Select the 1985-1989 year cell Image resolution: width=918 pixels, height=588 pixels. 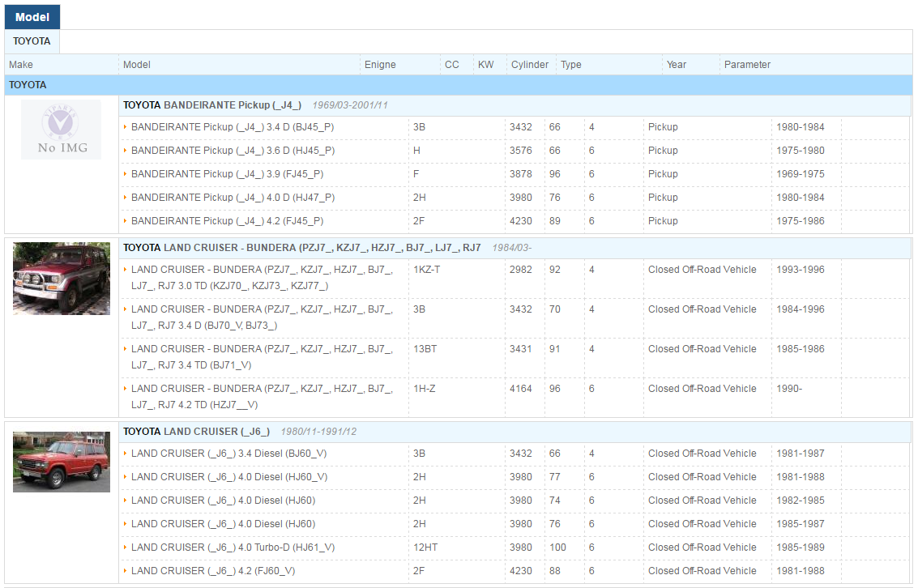click(x=801, y=548)
